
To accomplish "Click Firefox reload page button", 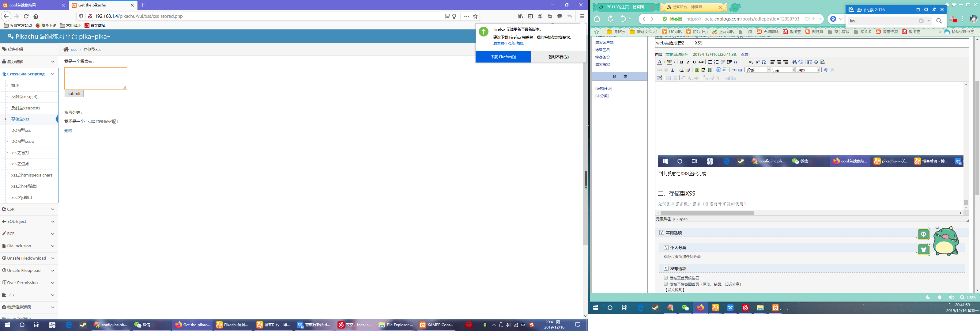I will [x=26, y=16].
